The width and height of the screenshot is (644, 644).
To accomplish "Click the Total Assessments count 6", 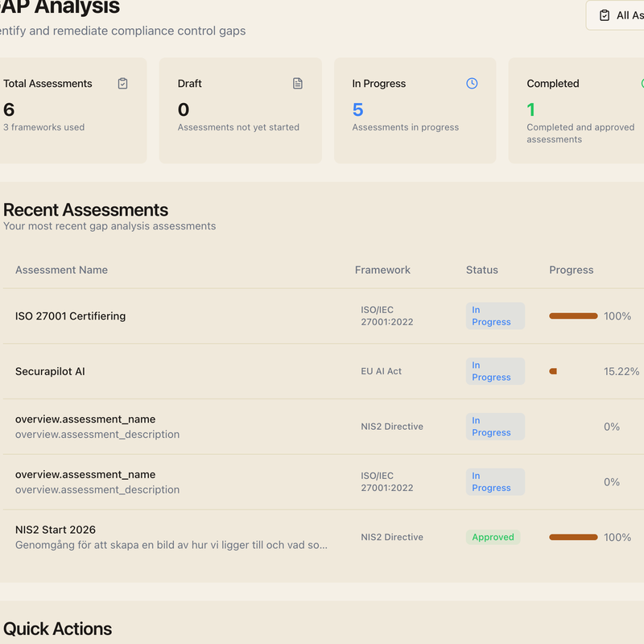I will tap(9, 109).
